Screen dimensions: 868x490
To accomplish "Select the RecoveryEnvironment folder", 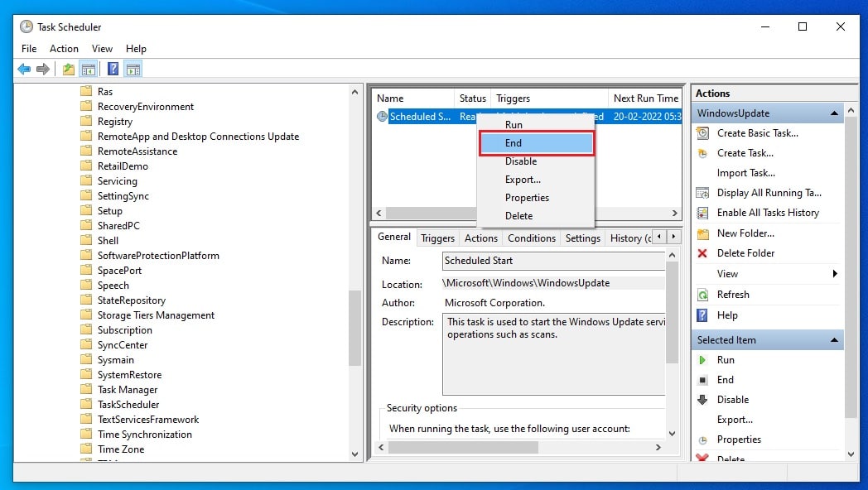I will [146, 106].
